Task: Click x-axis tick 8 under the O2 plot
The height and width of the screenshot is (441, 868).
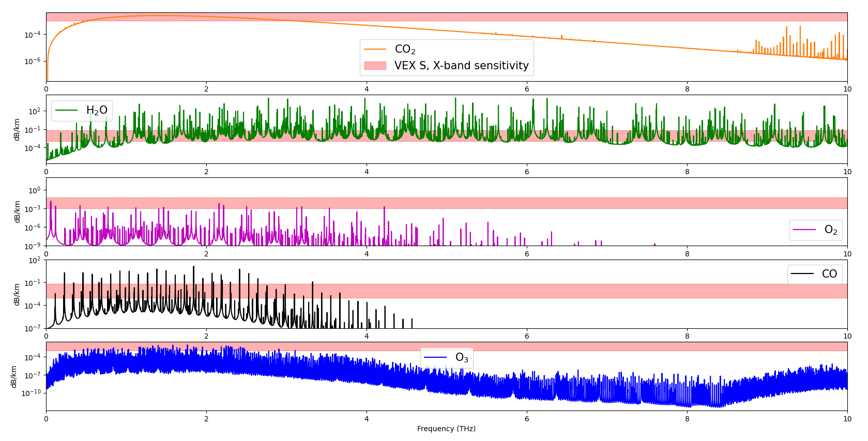Action: pos(687,254)
